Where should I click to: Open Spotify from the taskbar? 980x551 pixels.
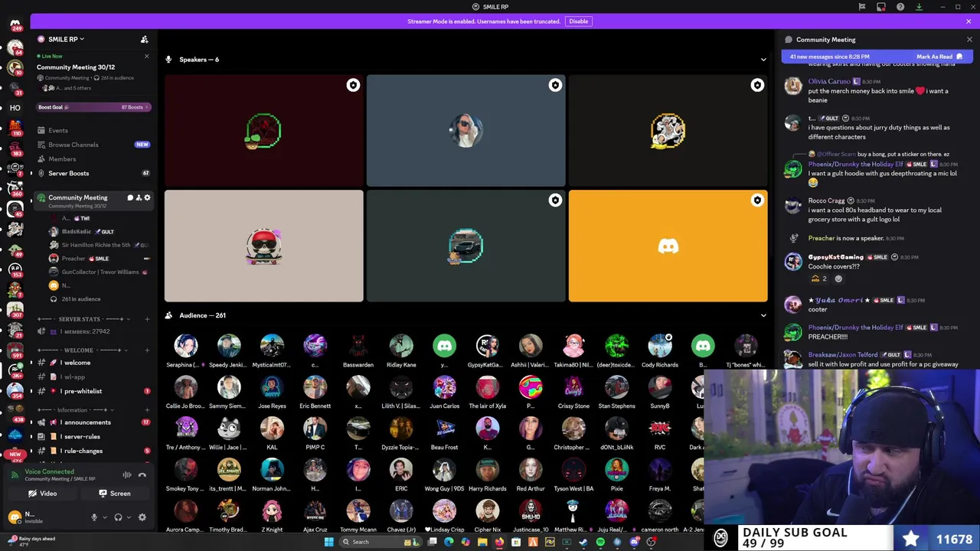coord(600,542)
